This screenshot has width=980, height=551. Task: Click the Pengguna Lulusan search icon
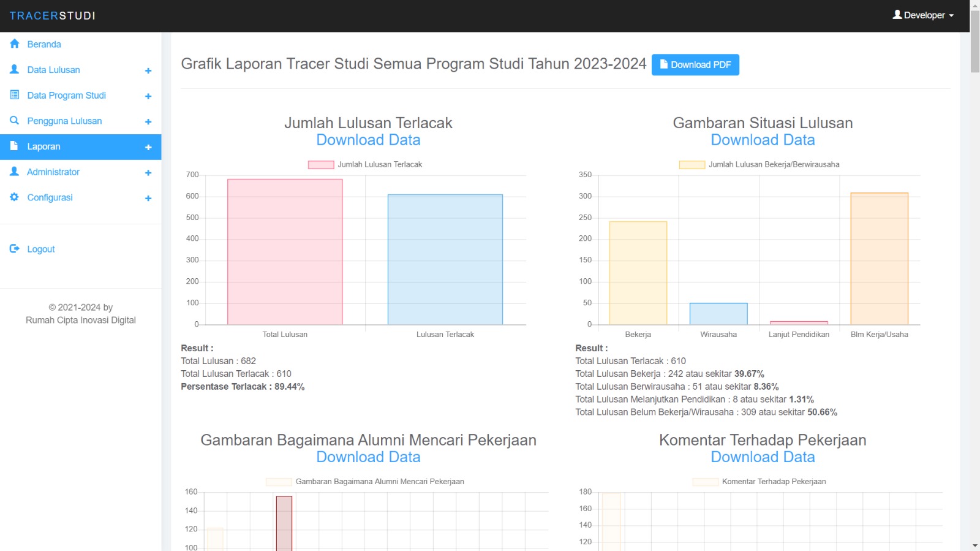15,121
